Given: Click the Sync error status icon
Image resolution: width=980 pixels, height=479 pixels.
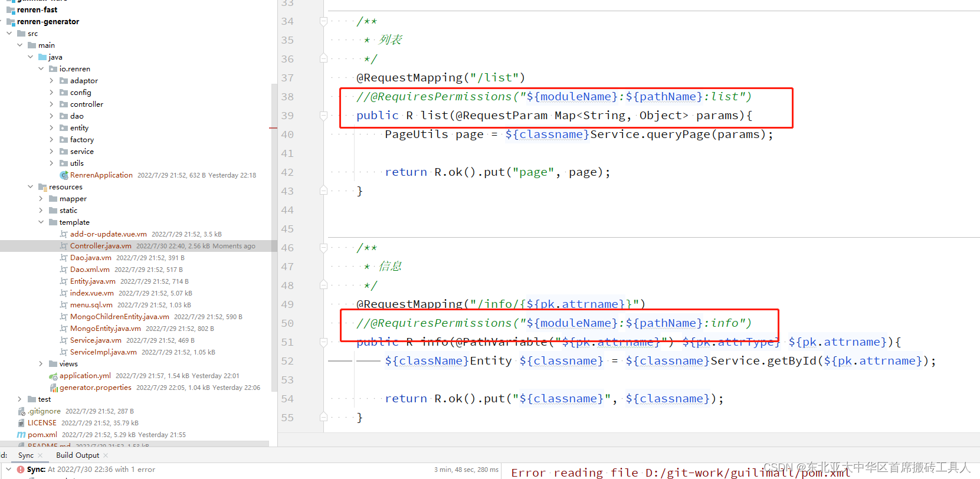Looking at the screenshot, I should tap(21, 470).
